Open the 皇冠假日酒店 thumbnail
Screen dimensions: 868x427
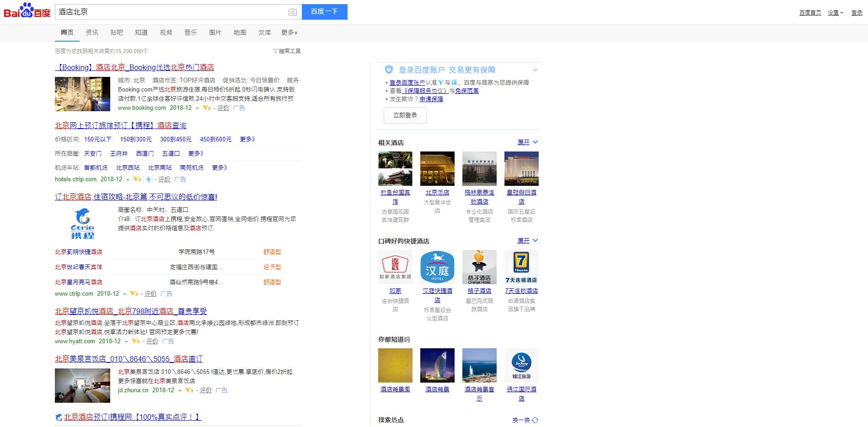[521, 168]
